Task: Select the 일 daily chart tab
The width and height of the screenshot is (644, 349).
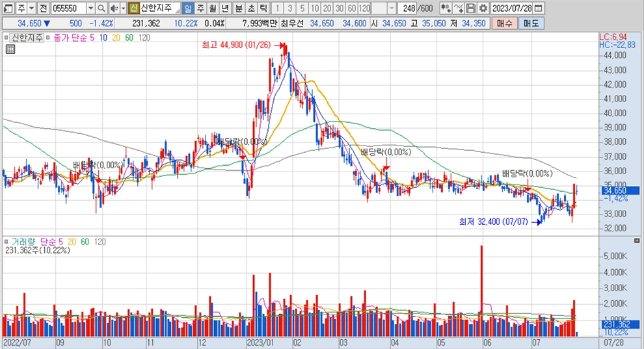Action: click(187, 8)
